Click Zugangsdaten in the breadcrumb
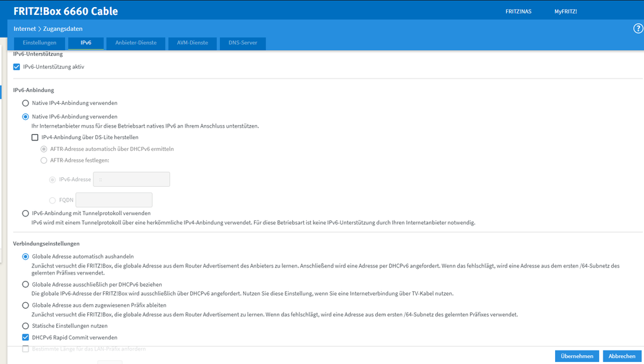Screen dimensions: 644x364 point(63,29)
